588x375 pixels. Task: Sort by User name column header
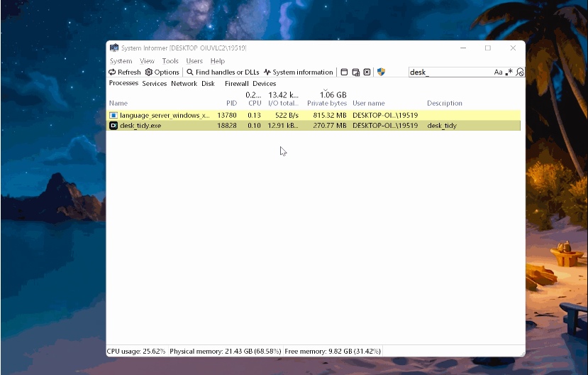tap(369, 103)
